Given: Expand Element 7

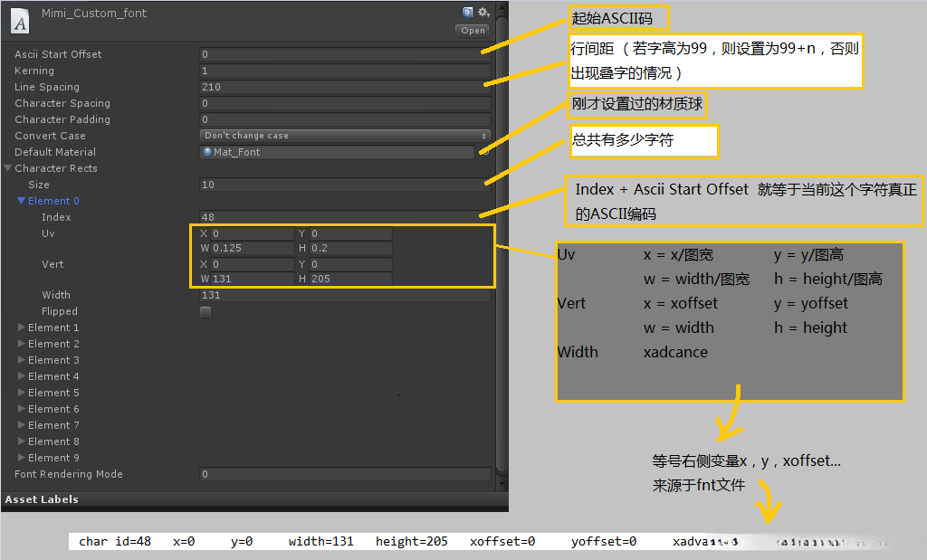Looking at the screenshot, I should (22, 424).
